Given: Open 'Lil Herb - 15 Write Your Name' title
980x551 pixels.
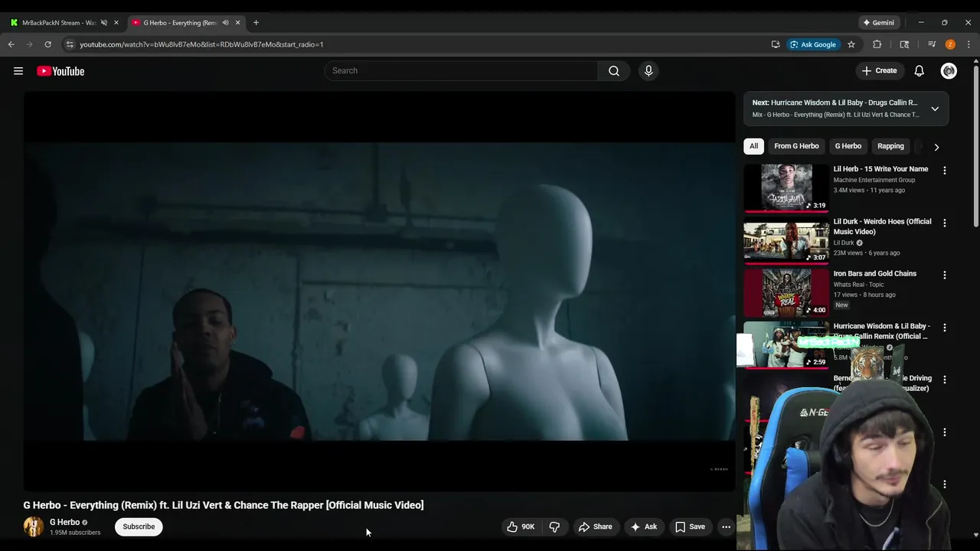Looking at the screenshot, I should tap(880, 169).
